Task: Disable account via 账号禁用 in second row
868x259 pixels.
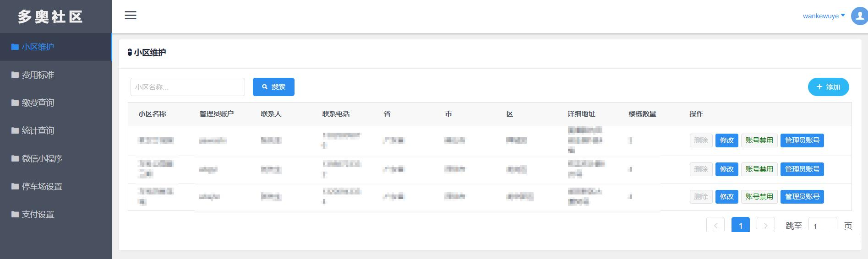Action: [759, 169]
